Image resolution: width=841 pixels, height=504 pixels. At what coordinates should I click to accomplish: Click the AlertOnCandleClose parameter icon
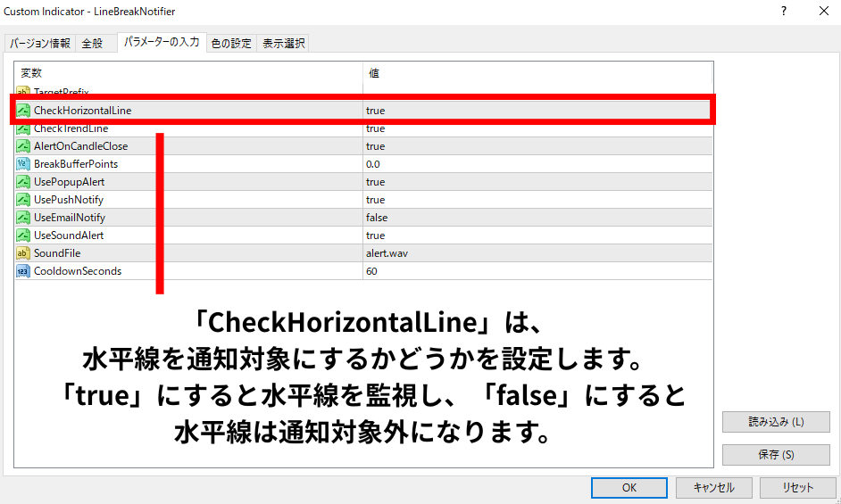coord(23,146)
